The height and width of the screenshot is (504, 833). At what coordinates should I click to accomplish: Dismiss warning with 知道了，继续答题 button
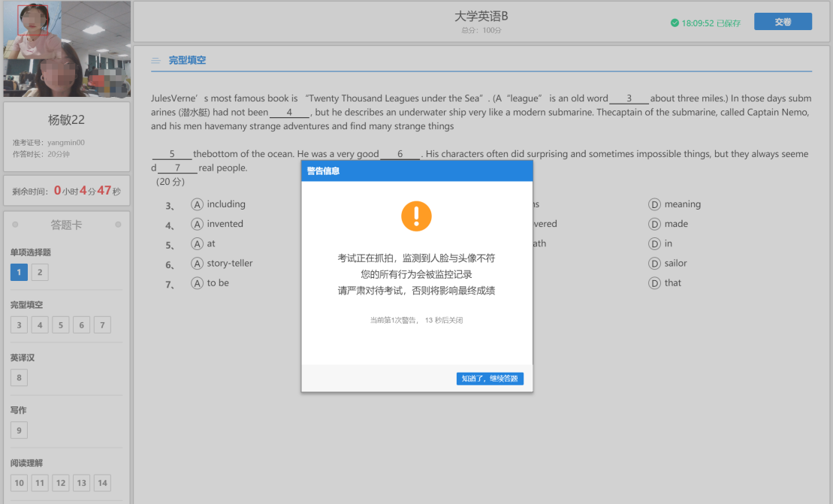coord(490,379)
